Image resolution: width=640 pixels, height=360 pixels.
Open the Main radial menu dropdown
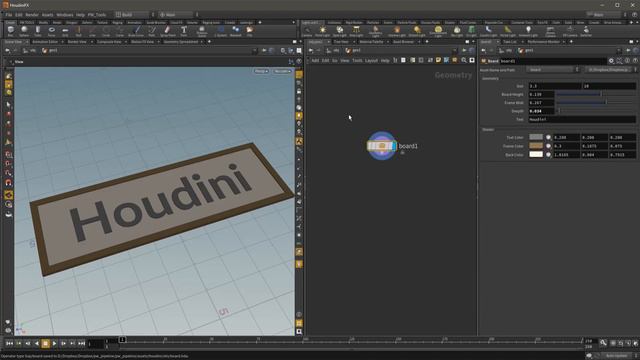[x=178, y=14]
